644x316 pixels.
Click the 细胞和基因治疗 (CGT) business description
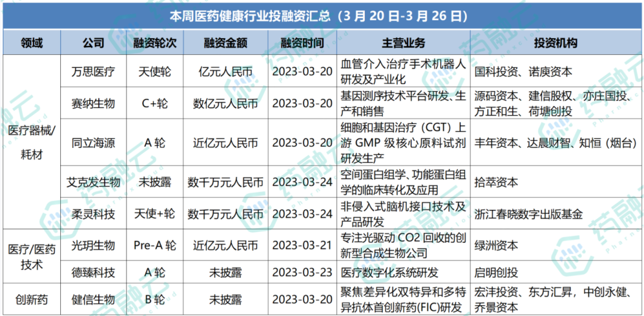click(x=403, y=142)
